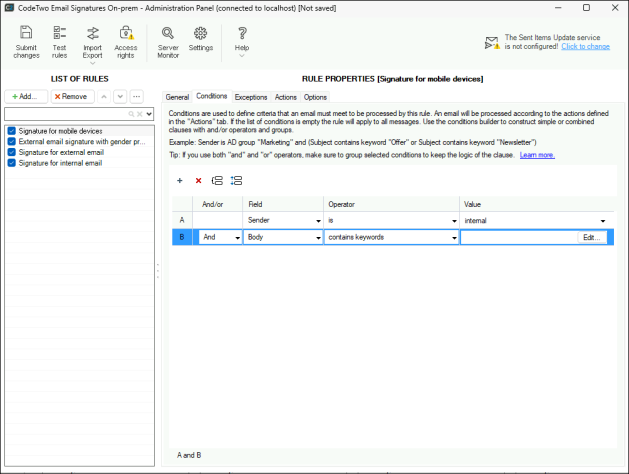629x474 pixels.
Task: Select Signature for external email rule
Action: click(61, 152)
